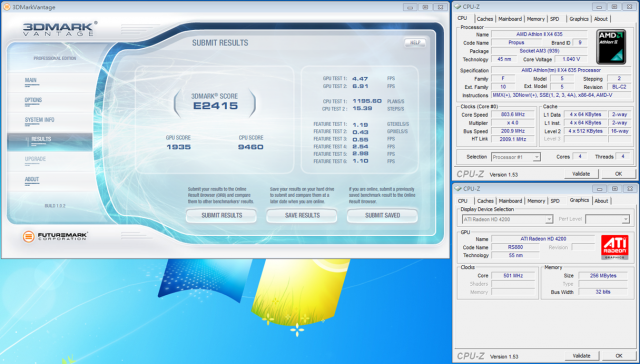This screenshot has width=640, height=364.
Task: Click the AMD Athlon II processor logo
Action: point(611,47)
